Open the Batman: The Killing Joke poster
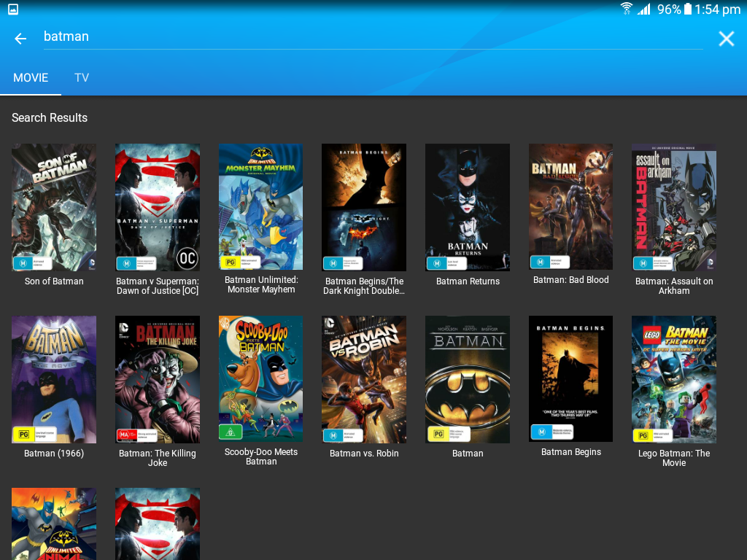Image resolution: width=747 pixels, height=560 pixels. point(158,379)
